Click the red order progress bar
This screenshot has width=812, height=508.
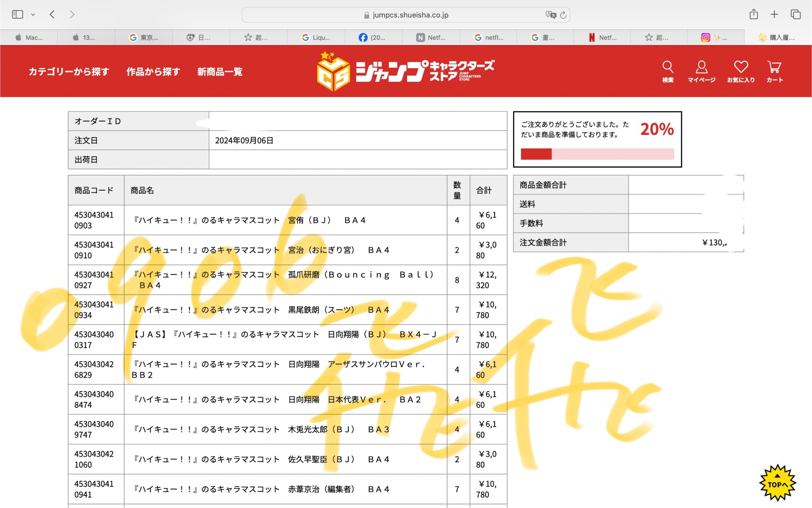point(597,154)
